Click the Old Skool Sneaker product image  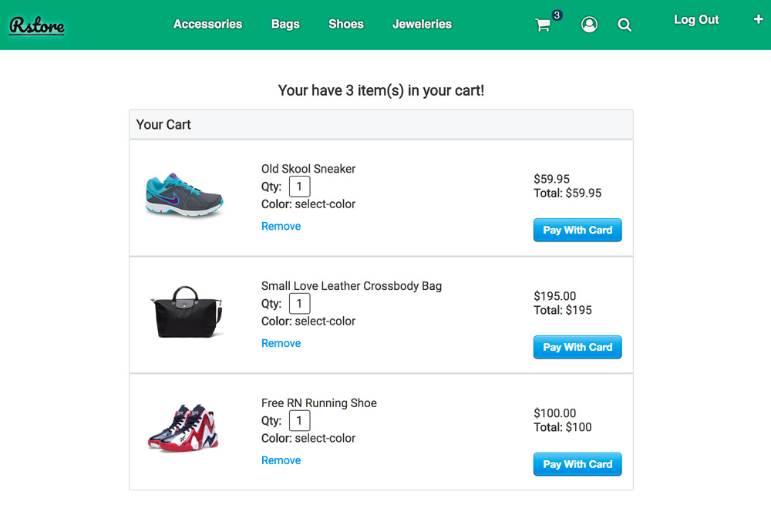click(185, 195)
